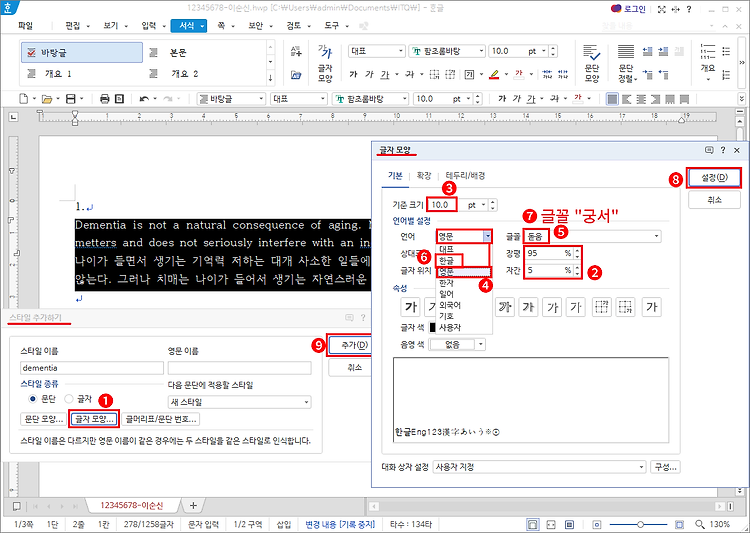
Task: Open the 도구 menu
Action: pos(331,26)
